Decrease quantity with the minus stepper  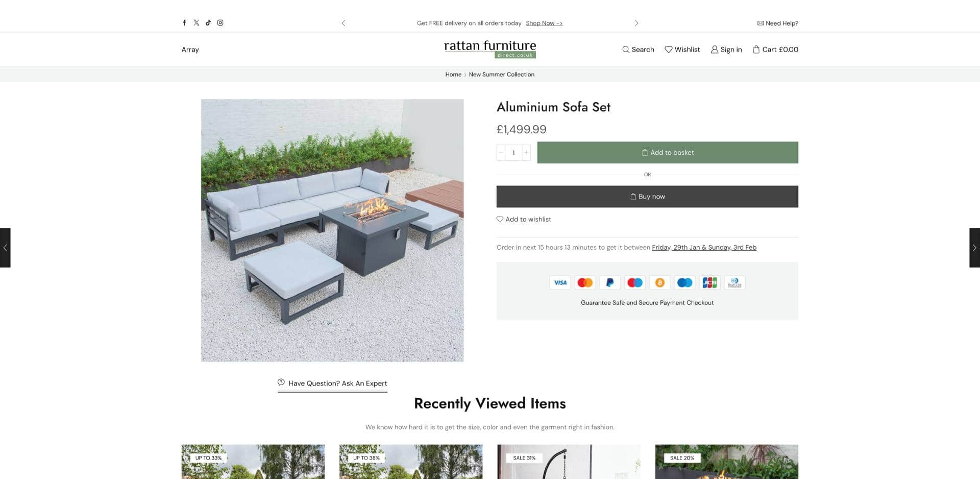(501, 153)
